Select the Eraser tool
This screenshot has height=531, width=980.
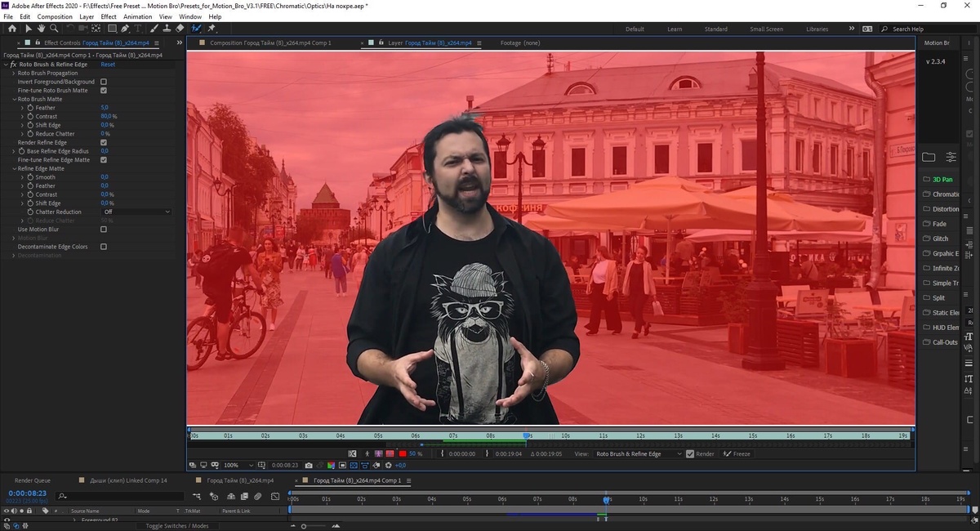click(180, 29)
